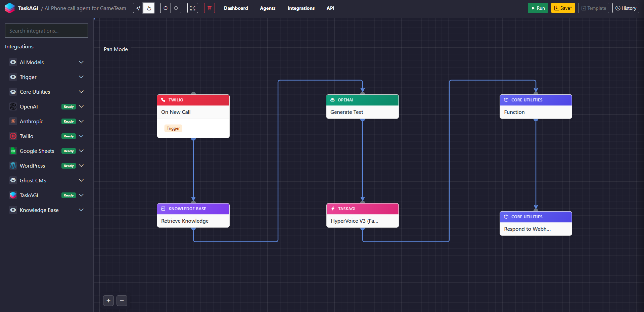Expand the OpenAI integration chevron

click(x=81, y=106)
